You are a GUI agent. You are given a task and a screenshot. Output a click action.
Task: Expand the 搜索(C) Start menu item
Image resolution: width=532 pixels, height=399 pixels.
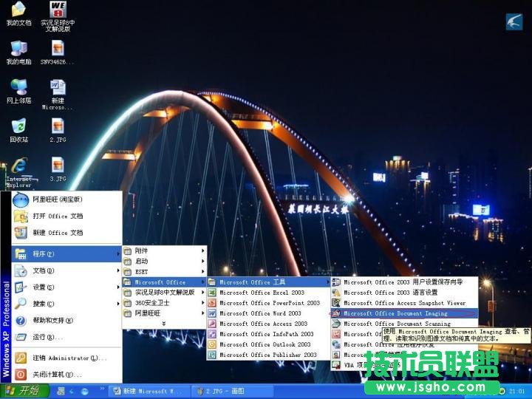point(66,304)
